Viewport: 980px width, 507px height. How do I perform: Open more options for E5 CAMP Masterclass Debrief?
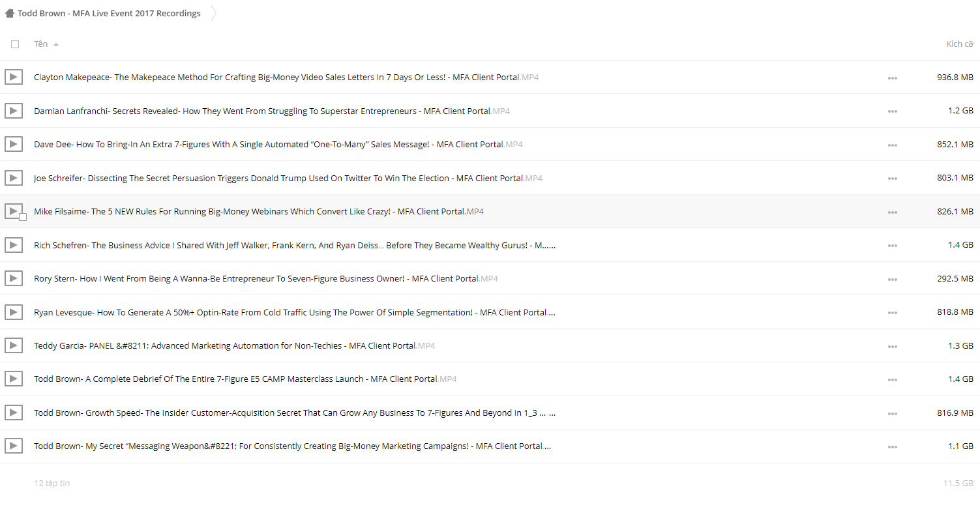tap(892, 380)
